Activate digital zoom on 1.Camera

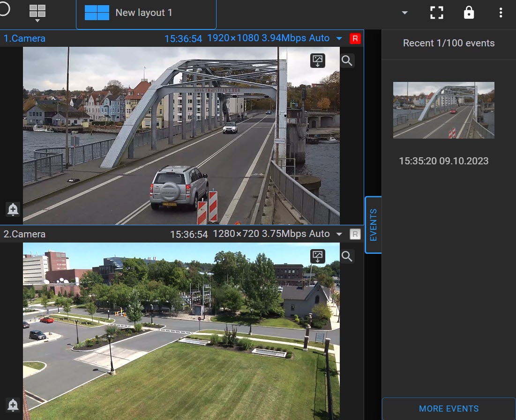point(347,60)
